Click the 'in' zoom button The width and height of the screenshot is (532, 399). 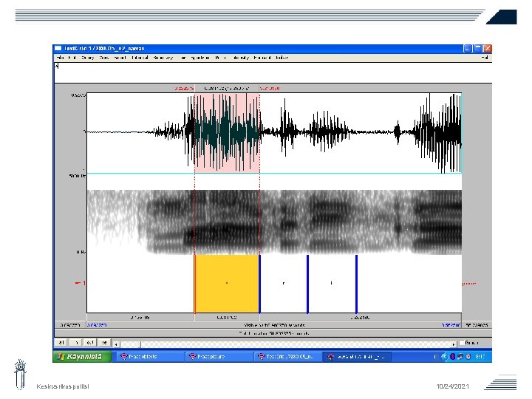(x=76, y=343)
